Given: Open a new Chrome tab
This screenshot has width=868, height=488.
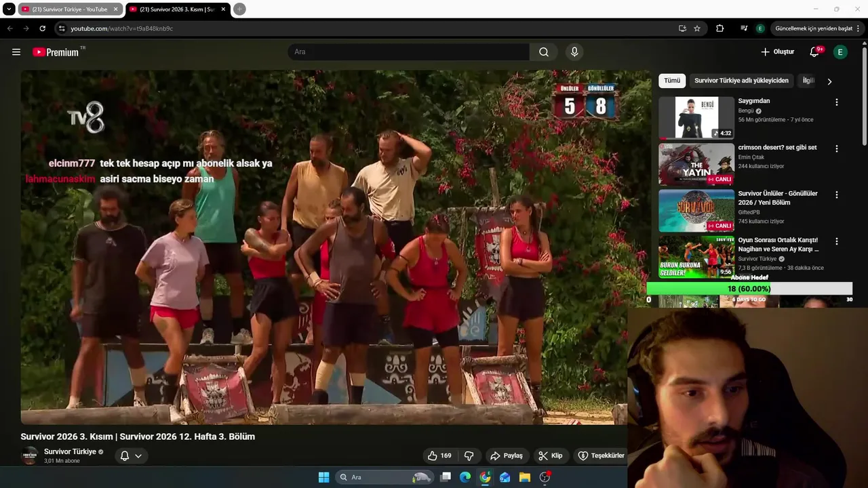Looking at the screenshot, I should coord(239,9).
